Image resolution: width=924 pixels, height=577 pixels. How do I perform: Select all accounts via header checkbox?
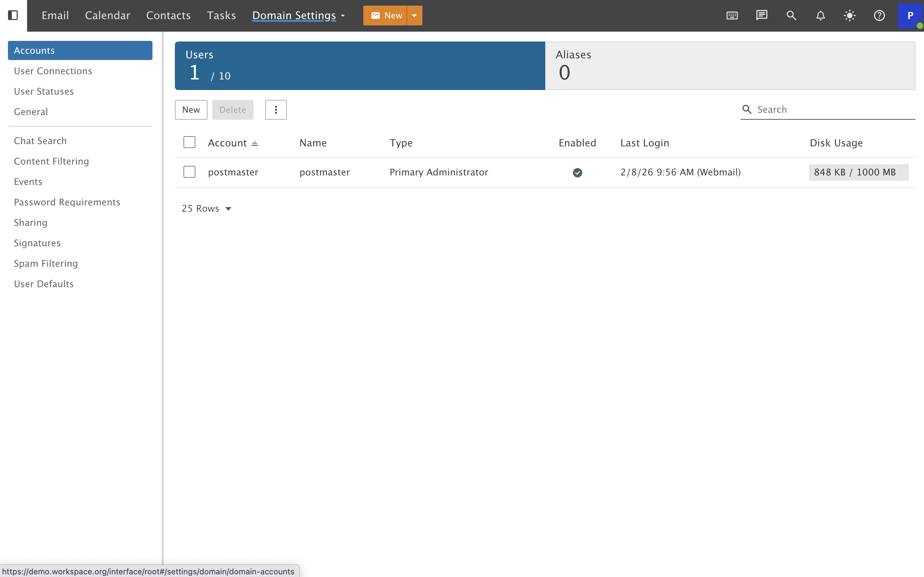[x=189, y=142]
